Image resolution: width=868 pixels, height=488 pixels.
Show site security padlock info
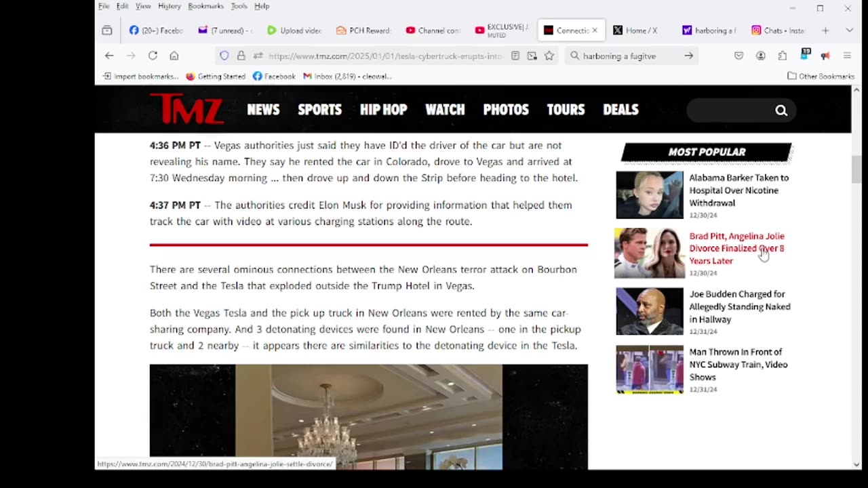tap(241, 56)
